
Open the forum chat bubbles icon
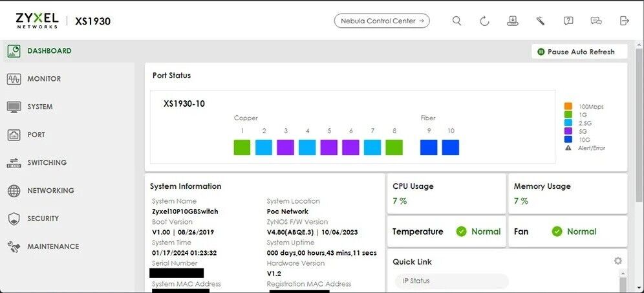(x=596, y=21)
